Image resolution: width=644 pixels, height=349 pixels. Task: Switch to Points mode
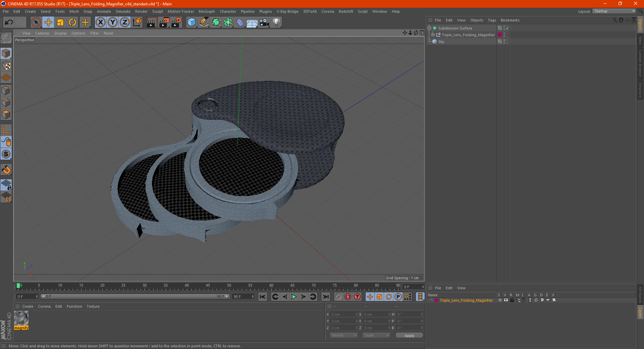click(x=6, y=90)
